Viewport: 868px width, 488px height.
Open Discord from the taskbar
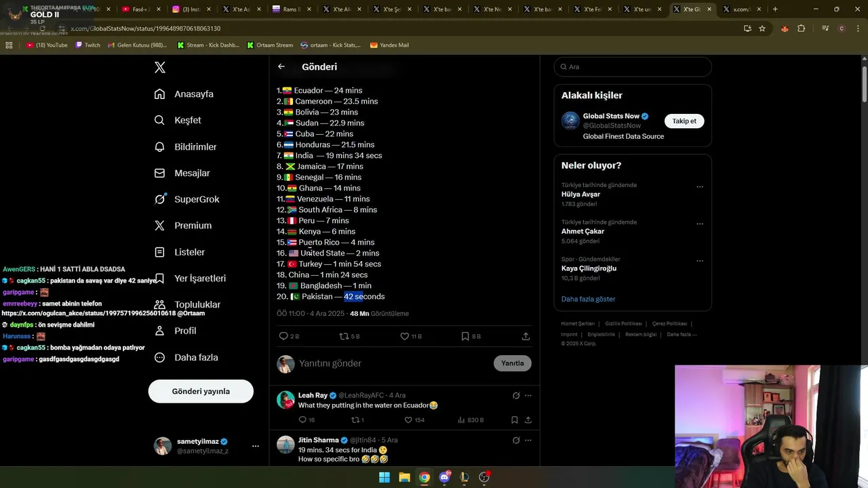(x=444, y=477)
